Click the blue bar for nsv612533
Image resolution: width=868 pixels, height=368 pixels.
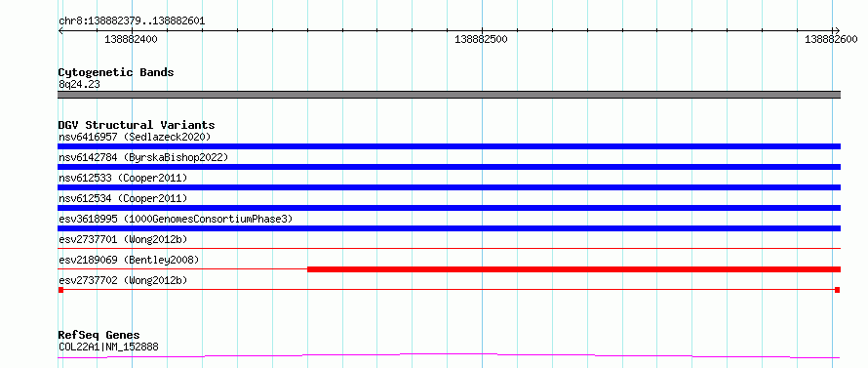click(x=450, y=187)
